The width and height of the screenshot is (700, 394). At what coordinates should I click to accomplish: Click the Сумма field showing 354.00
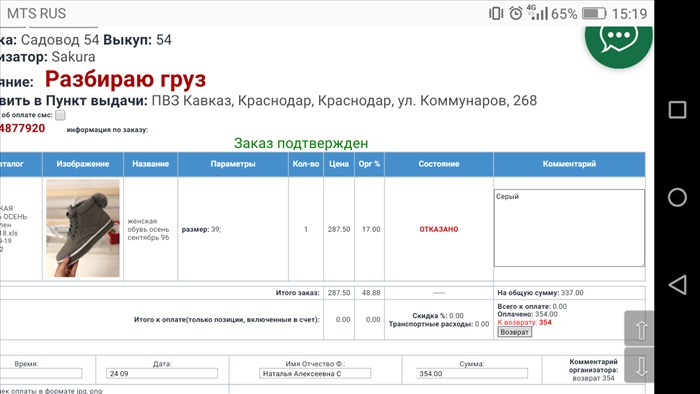(471, 373)
